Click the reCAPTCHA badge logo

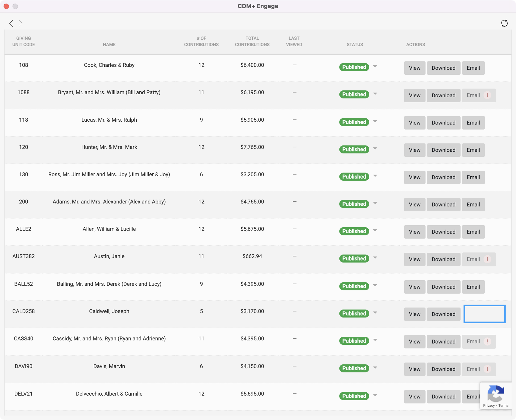point(496,393)
